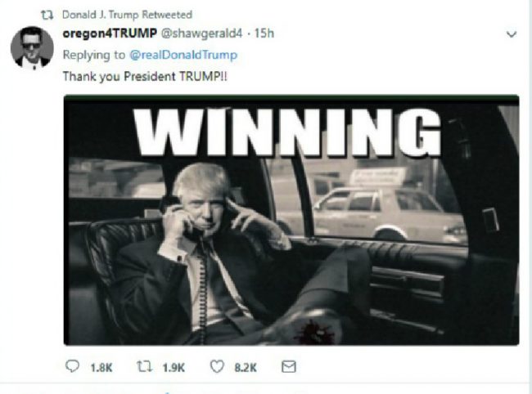The height and width of the screenshot is (394, 532).
Task: Expand the tweet options chevron menu
Action: pyautogui.click(x=512, y=34)
